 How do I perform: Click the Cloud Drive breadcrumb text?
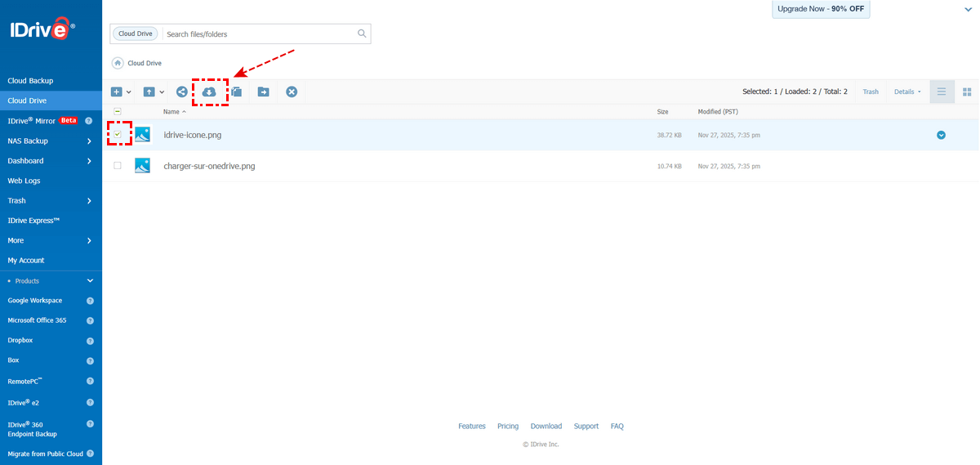click(x=145, y=63)
